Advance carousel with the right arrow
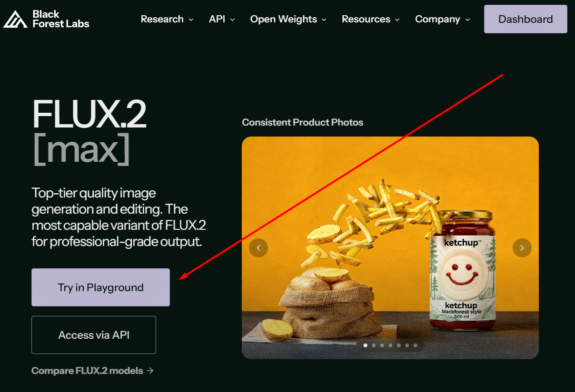This screenshot has height=392, width=575. [522, 248]
